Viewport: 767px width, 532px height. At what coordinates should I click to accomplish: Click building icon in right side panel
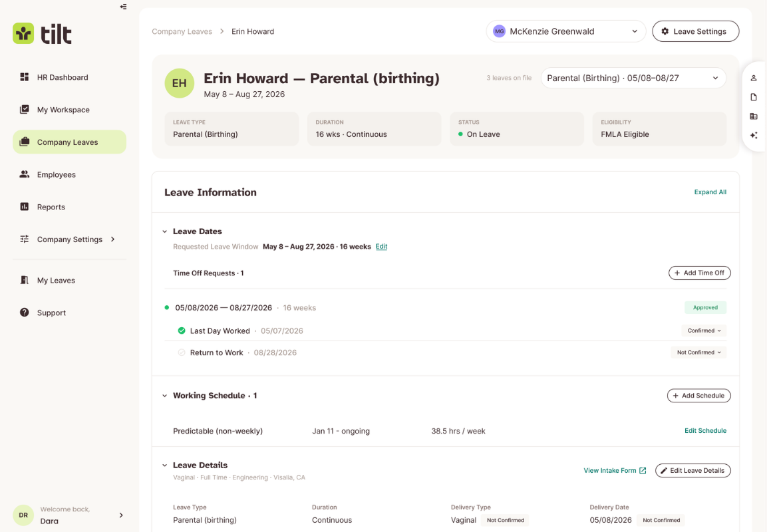754,116
